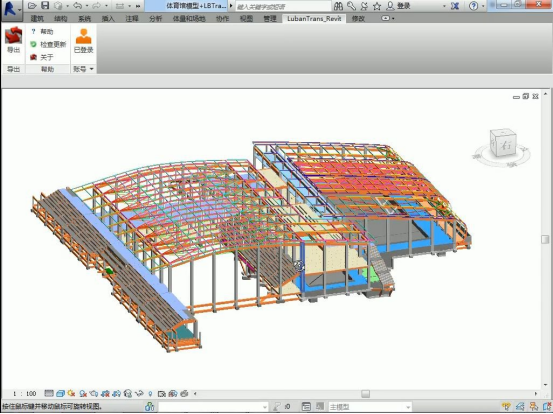This screenshot has height=414, width=553.
Task: Expand the Help dropdown arrow
Action: tap(483, 6)
